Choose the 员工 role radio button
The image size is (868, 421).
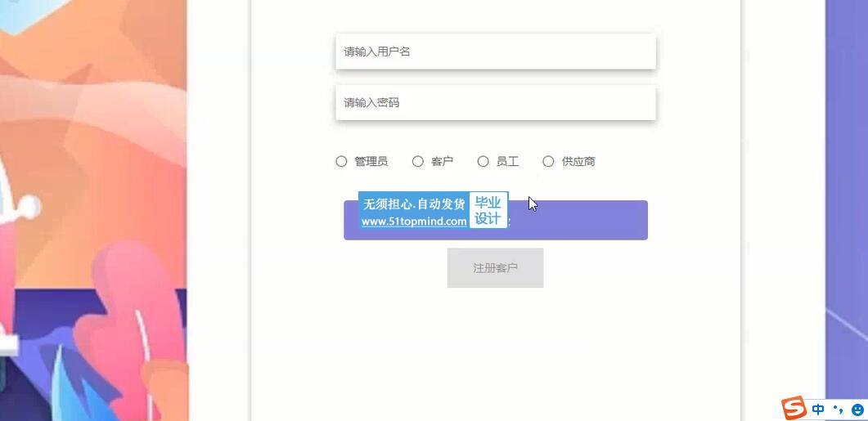click(x=483, y=162)
